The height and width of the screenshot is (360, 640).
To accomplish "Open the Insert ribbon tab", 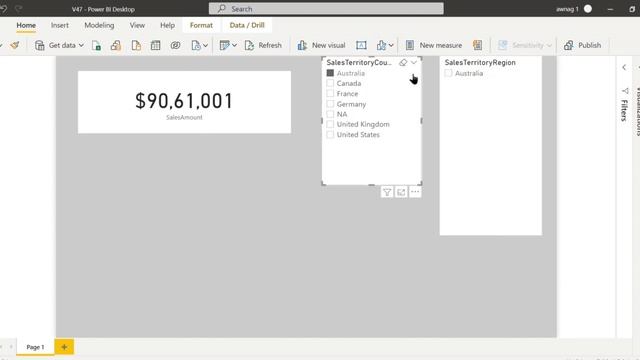I will [60, 25].
